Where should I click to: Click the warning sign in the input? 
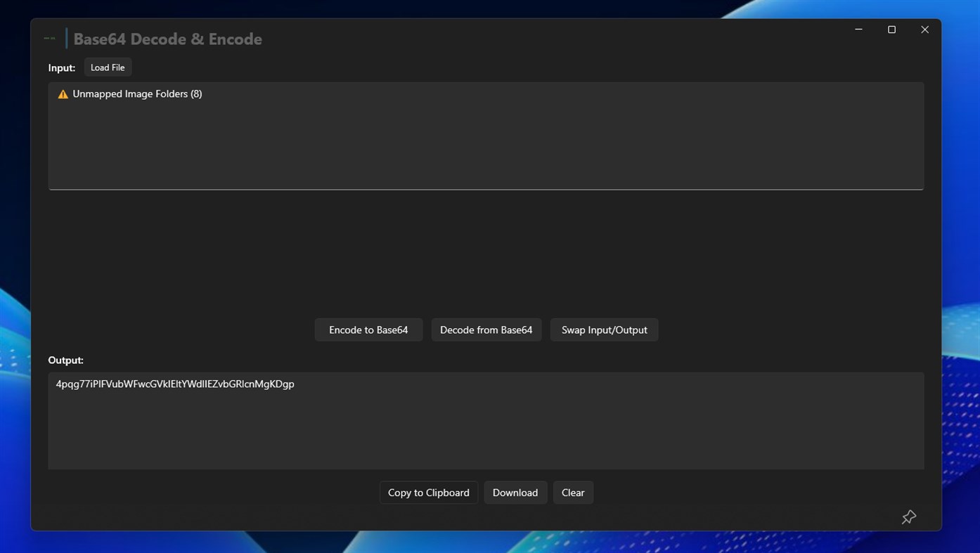63,94
